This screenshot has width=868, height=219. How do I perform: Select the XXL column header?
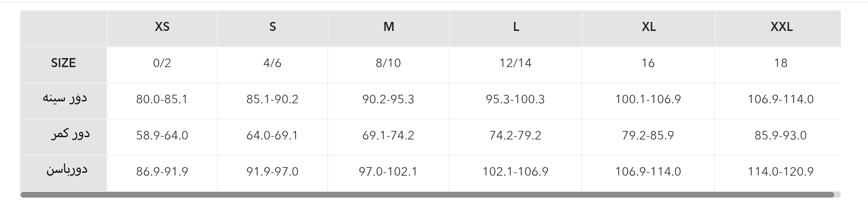coord(781,27)
